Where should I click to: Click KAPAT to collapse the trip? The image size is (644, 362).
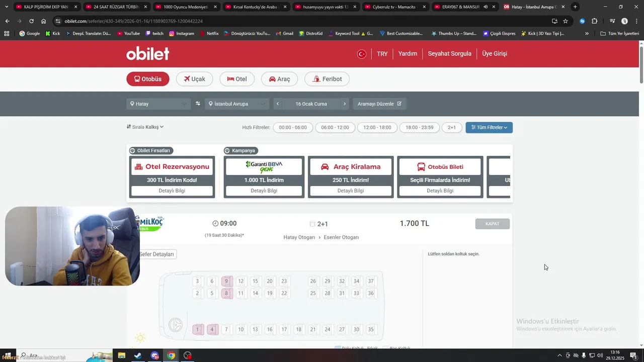click(493, 224)
